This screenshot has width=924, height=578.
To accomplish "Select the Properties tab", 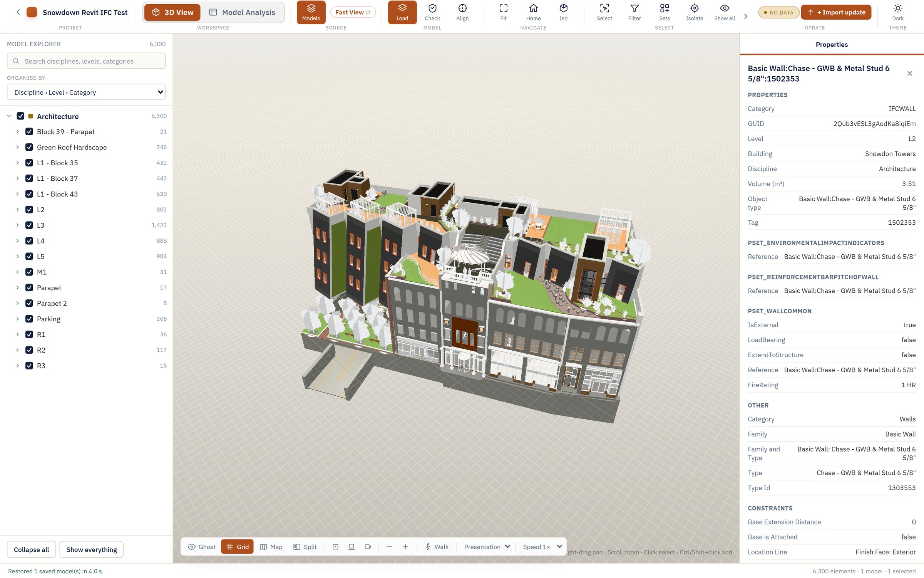I will (832, 44).
